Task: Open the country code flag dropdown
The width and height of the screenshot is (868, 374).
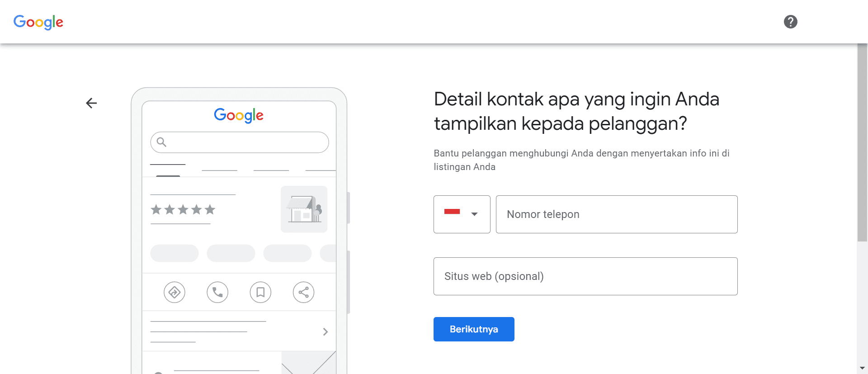Action: tap(462, 214)
